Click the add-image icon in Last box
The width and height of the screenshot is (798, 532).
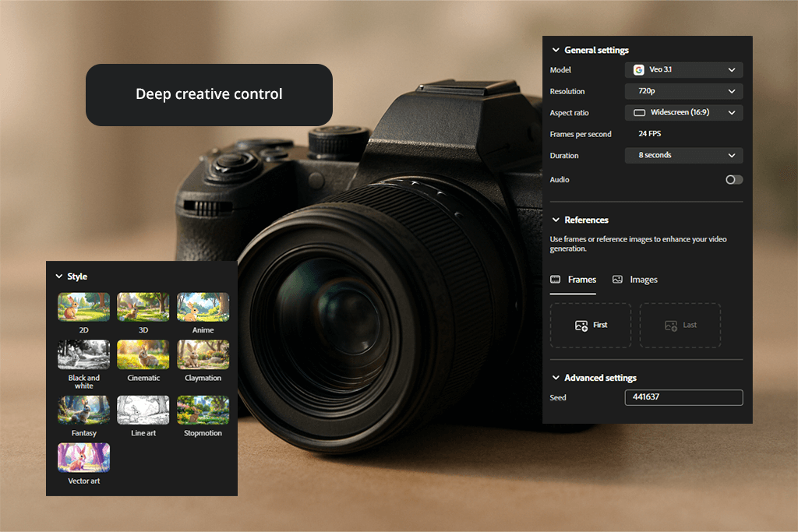(x=671, y=326)
